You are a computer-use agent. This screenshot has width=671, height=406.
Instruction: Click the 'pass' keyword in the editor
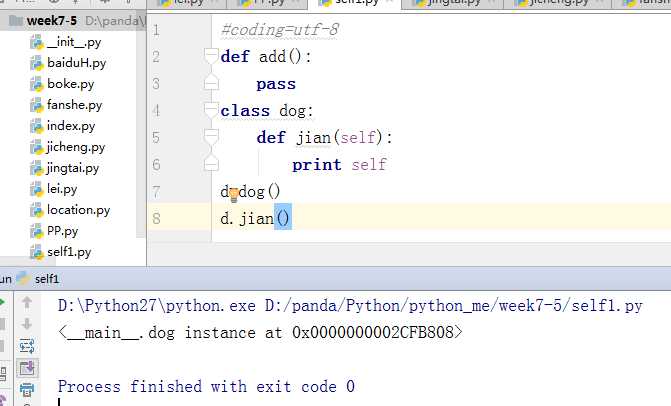(276, 84)
